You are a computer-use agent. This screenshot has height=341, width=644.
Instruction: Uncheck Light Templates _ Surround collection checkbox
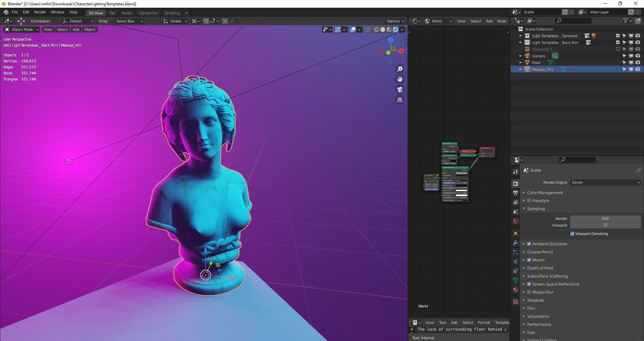618,36
